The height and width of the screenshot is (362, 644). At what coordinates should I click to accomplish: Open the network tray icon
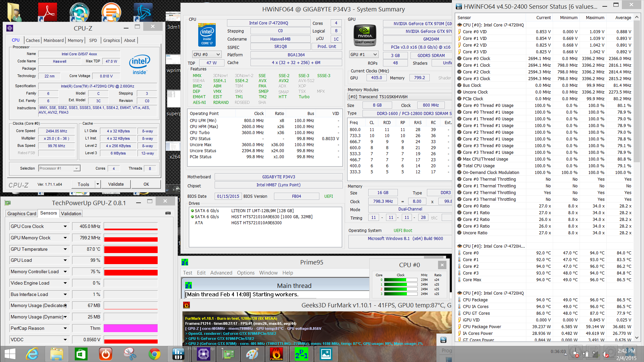595,354
